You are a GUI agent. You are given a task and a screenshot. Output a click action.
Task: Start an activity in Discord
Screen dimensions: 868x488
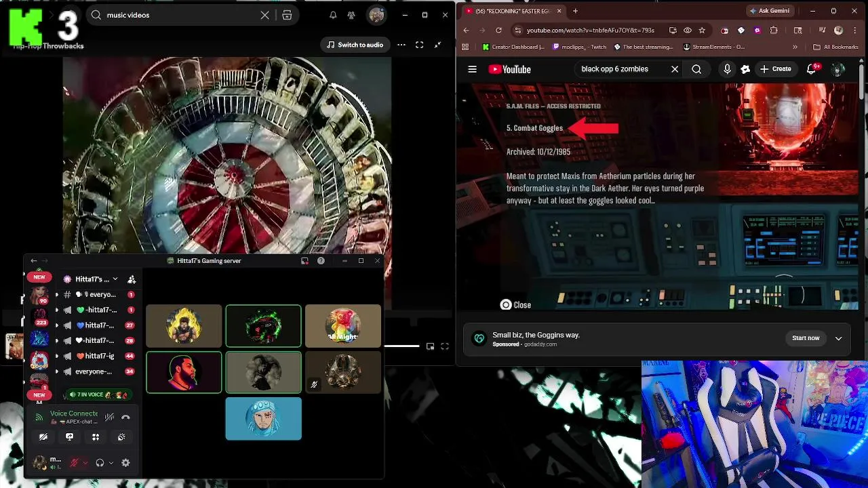coord(96,437)
